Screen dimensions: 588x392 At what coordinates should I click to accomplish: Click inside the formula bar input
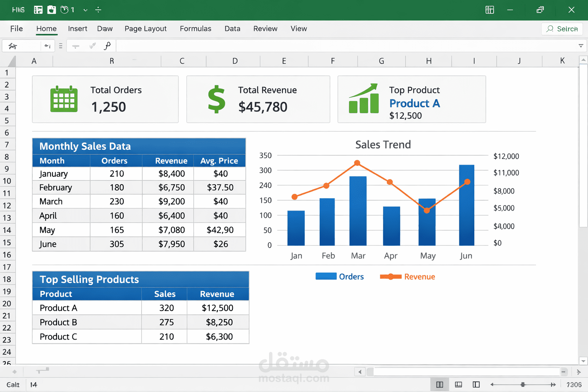pos(346,46)
